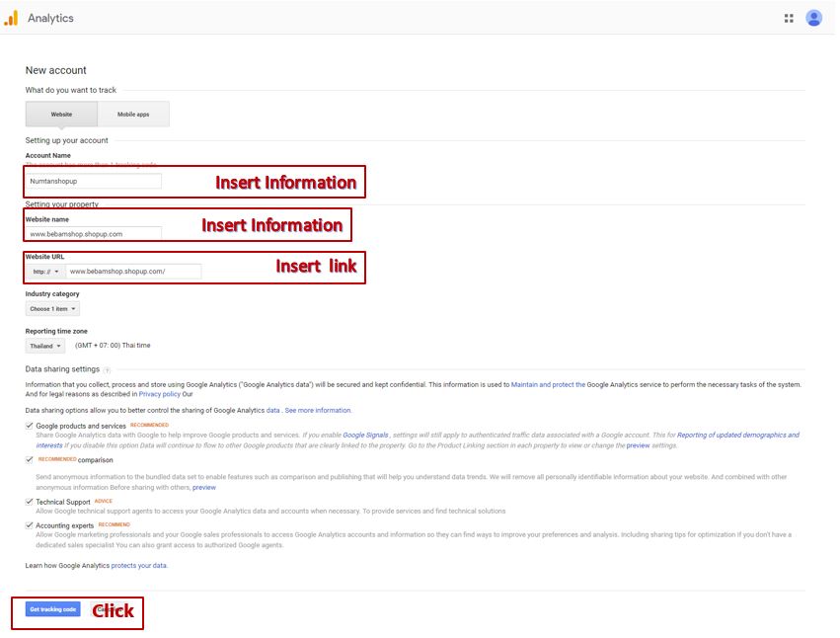Follow the See more information link
The image size is (840, 638).
click(x=318, y=411)
